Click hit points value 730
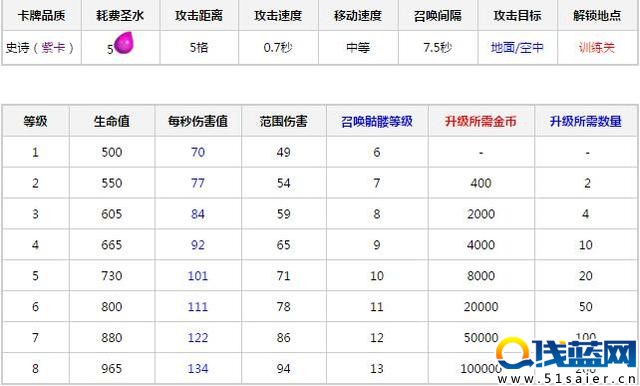Screen dimensions: 640x386 point(111,276)
